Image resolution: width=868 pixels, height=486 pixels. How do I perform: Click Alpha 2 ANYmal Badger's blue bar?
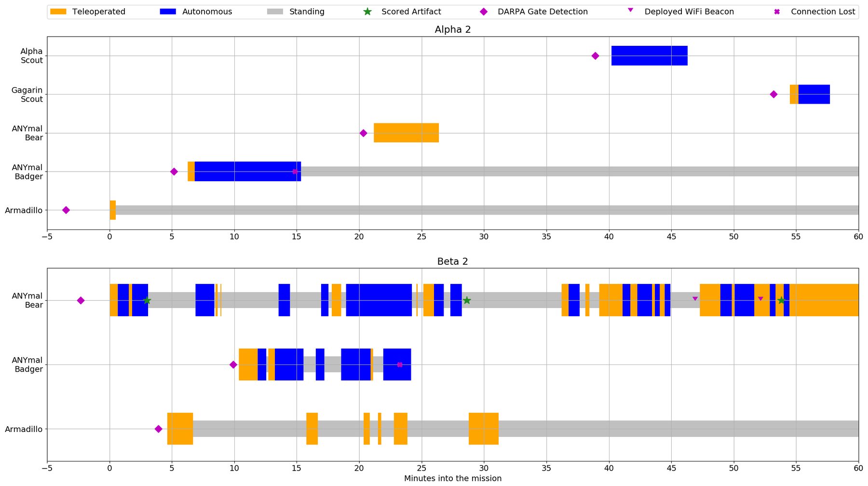click(x=248, y=172)
